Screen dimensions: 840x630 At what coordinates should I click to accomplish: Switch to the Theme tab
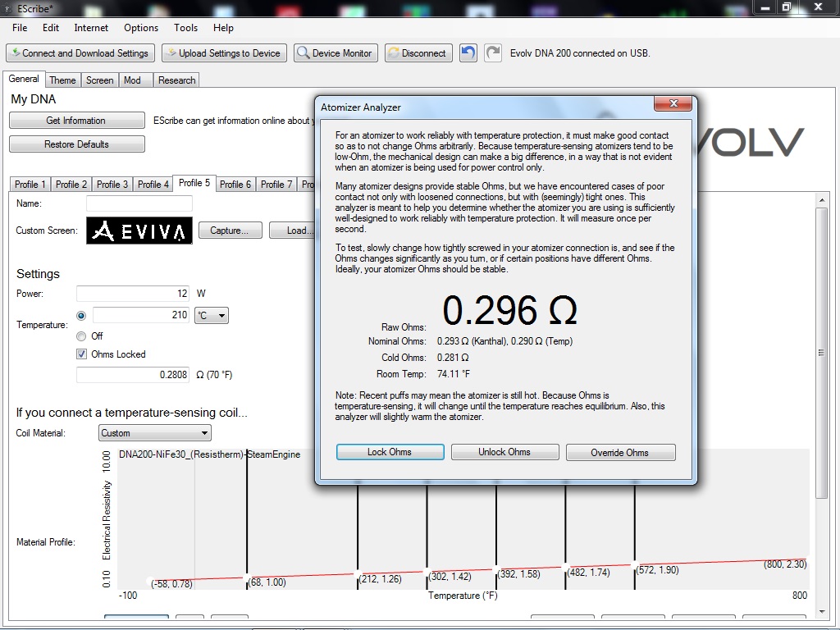[x=62, y=80]
